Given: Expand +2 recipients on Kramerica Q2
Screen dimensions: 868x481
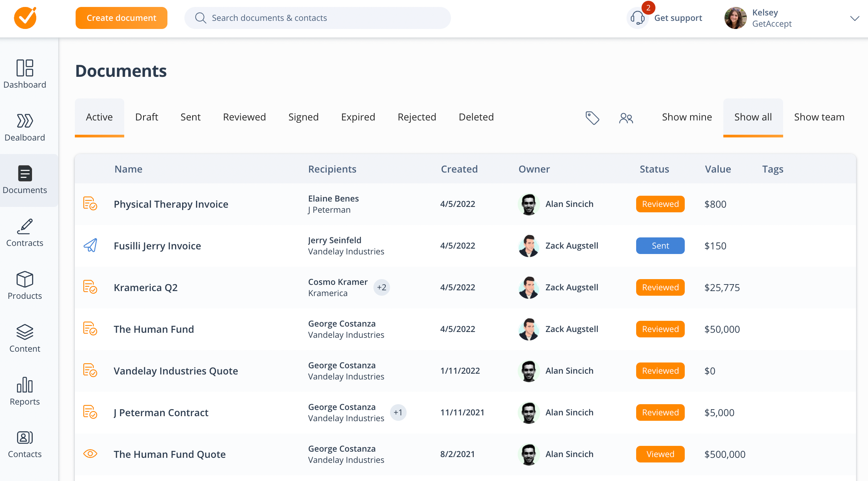Looking at the screenshot, I should coord(382,288).
